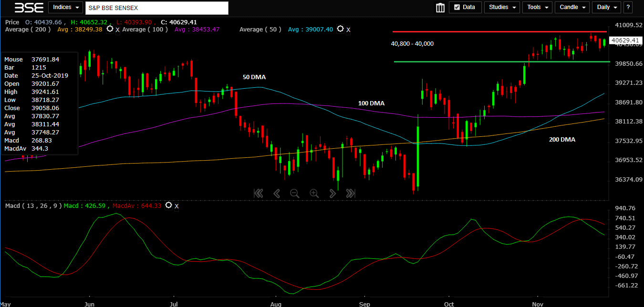Jump to the first chart bars
The width and height of the screenshot is (644, 307).
[x=258, y=193]
